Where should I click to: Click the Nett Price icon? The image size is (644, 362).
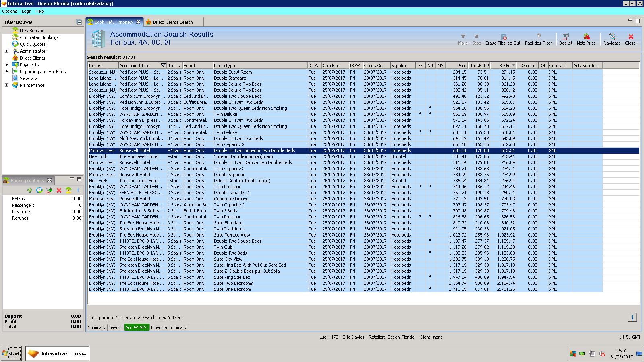(x=586, y=37)
